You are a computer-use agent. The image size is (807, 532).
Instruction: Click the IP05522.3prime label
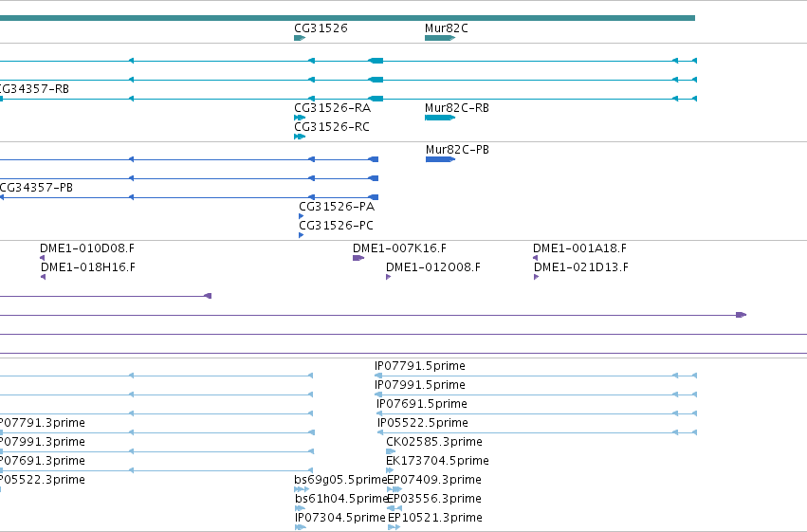(x=43, y=480)
